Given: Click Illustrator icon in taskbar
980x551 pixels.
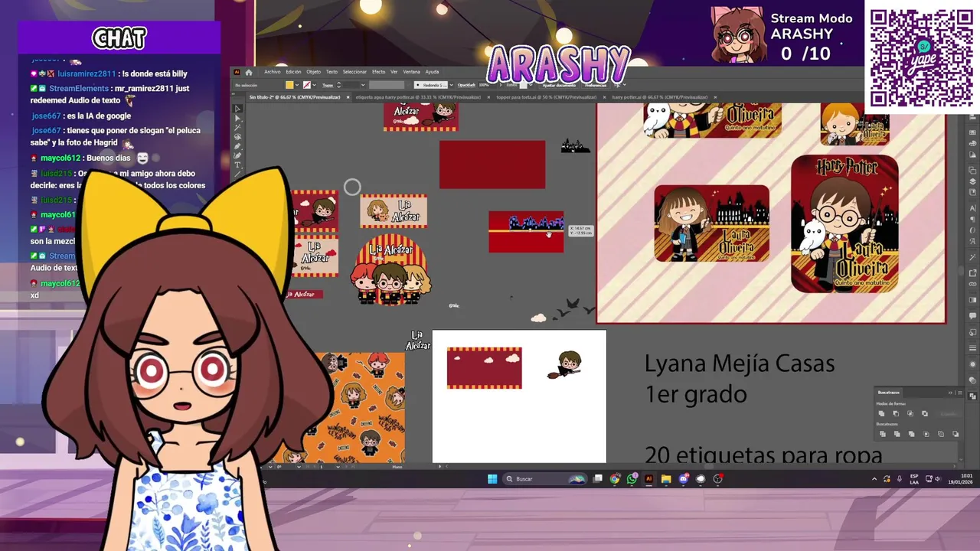Looking at the screenshot, I should click(x=648, y=479).
